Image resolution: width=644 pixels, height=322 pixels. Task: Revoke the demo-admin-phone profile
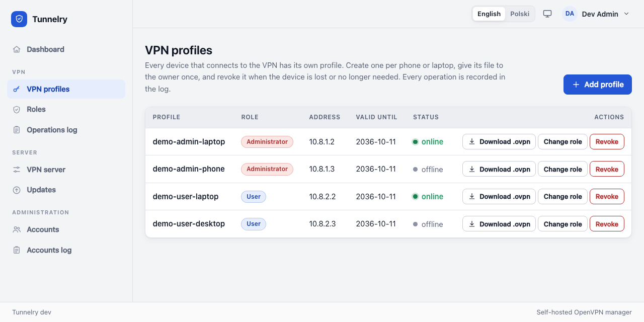(x=607, y=169)
